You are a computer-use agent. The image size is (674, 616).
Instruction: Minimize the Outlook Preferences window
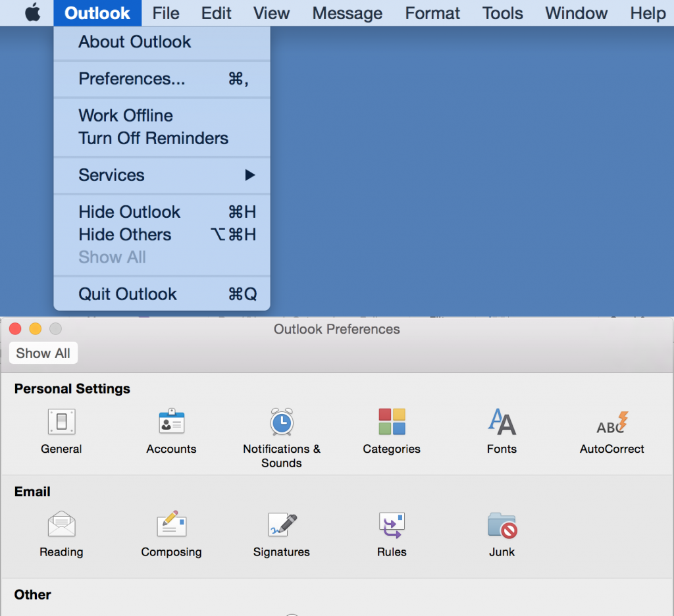[36, 329]
